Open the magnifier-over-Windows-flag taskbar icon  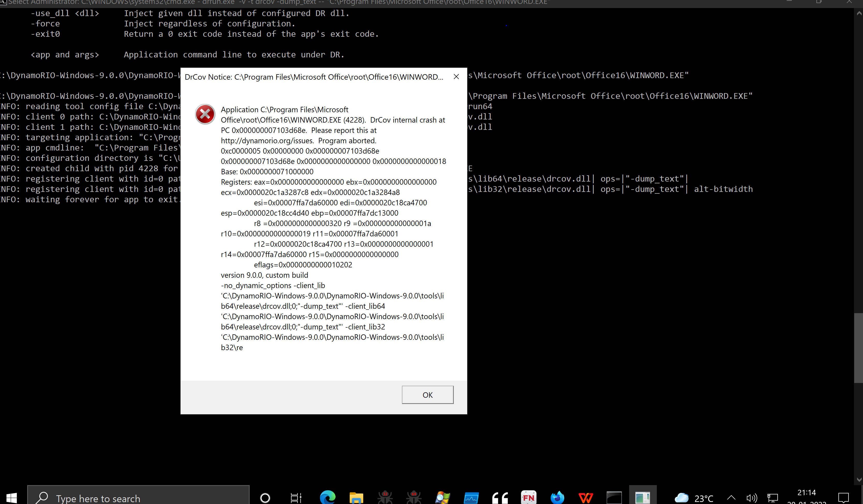pyautogui.click(x=442, y=498)
